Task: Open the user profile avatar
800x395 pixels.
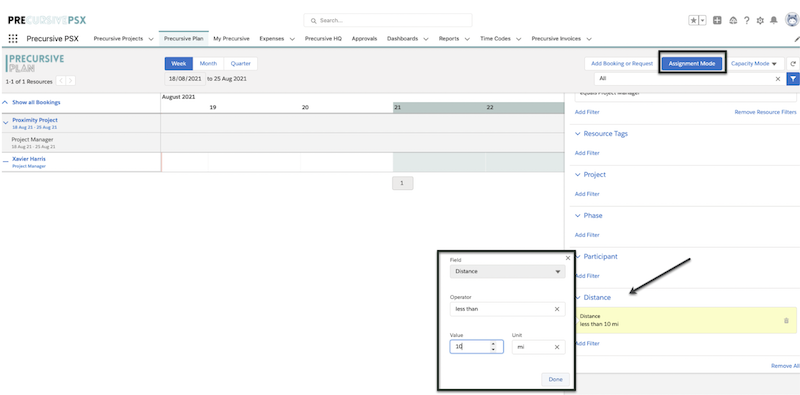Action: 792,20
